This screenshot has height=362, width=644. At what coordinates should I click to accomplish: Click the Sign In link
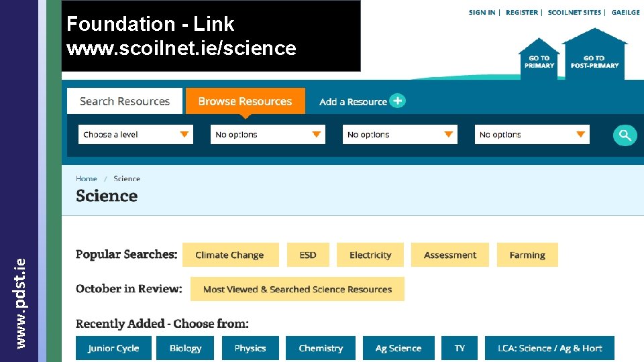482,12
